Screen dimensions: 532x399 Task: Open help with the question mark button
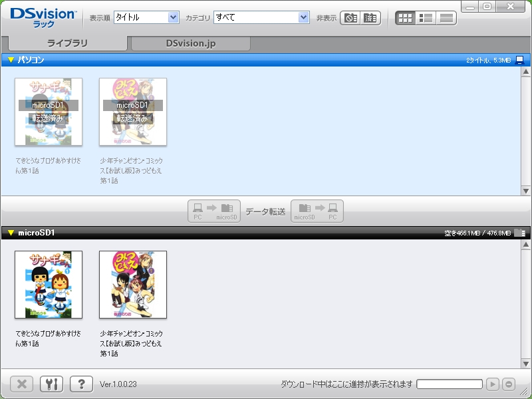coord(81,384)
